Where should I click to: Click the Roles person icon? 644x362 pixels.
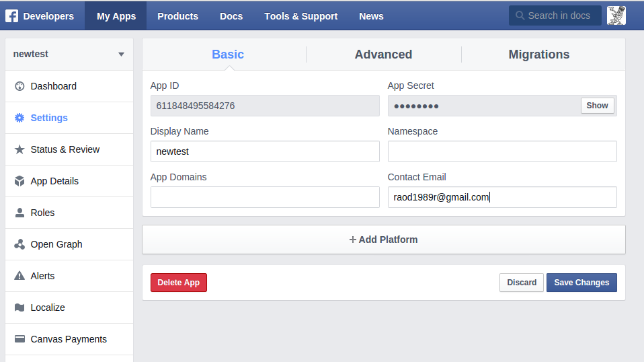coord(19,213)
